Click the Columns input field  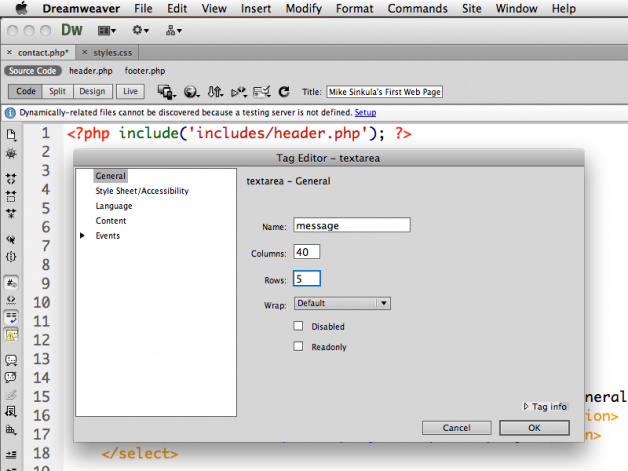[x=307, y=252]
